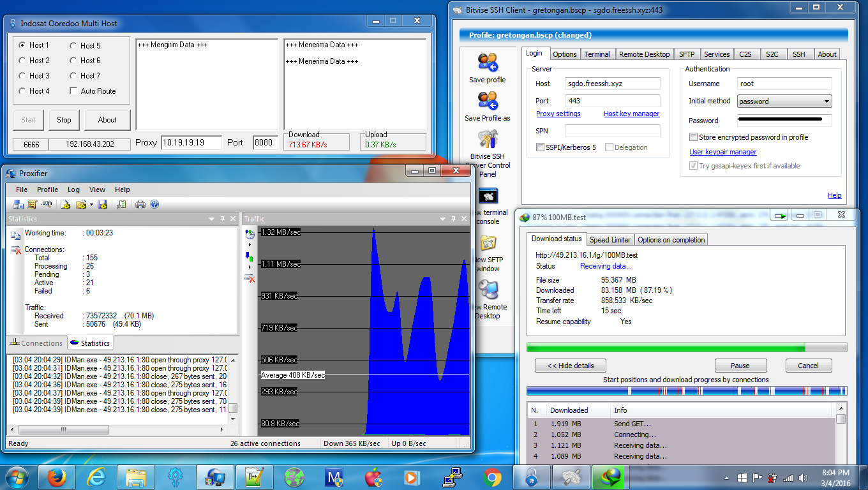Select Host 3 radio button
The width and height of the screenshot is (868, 490).
click(22, 76)
